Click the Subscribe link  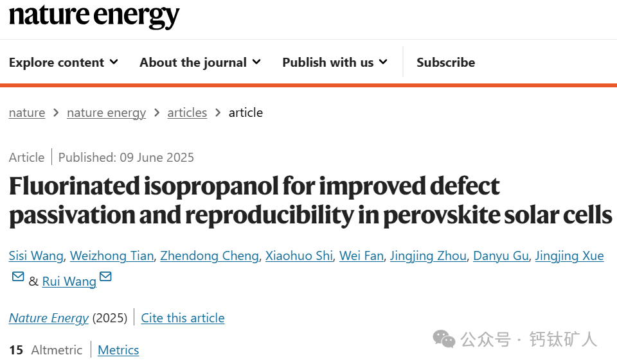pos(445,62)
